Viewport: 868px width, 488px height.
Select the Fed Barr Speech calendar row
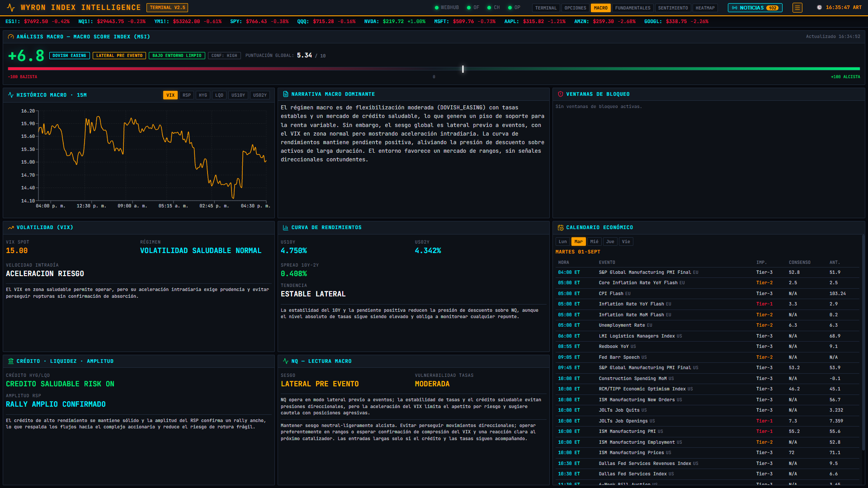707,357
